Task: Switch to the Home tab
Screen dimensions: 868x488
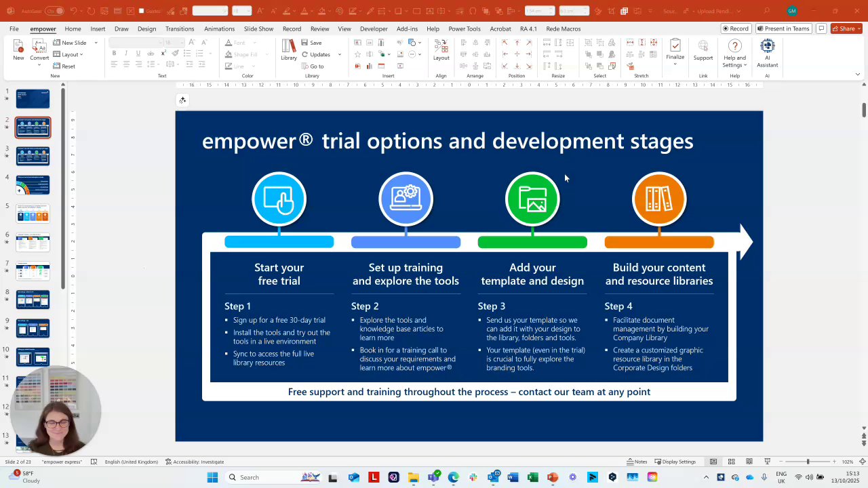Action: tap(73, 28)
